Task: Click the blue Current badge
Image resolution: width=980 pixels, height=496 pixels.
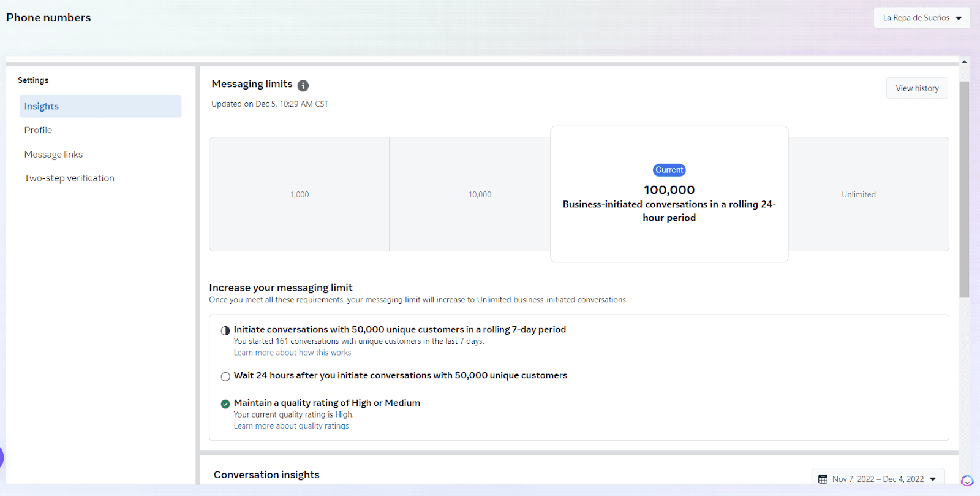Action: point(669,170)
